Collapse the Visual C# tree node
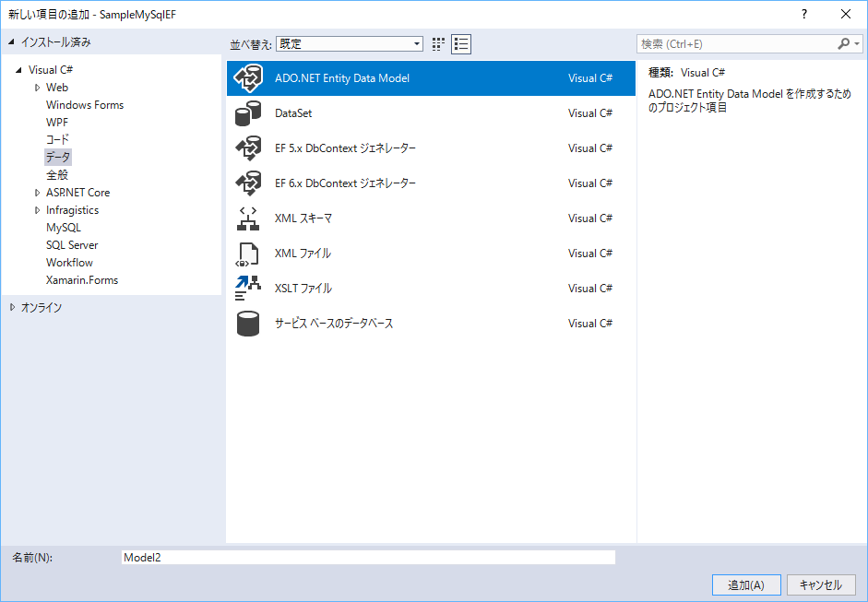 coord(18,70)
